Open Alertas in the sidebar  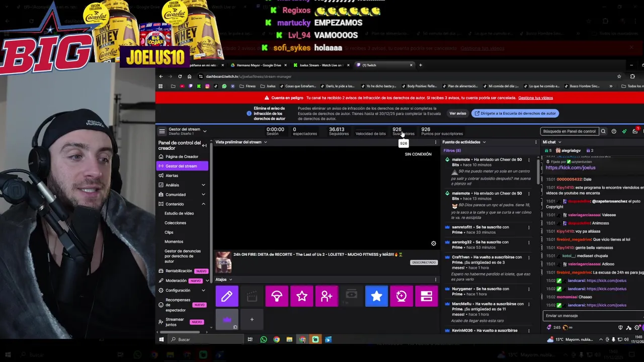point(182,175)
